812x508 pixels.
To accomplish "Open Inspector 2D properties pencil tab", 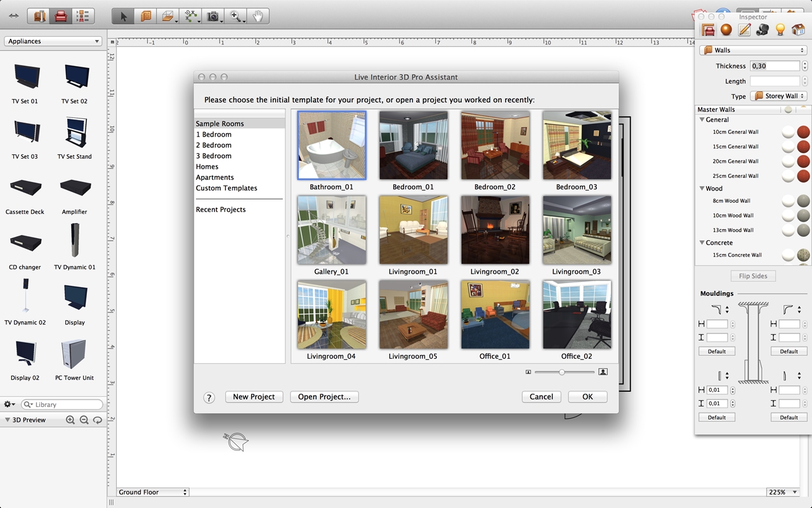I will (x=744, y=30).
